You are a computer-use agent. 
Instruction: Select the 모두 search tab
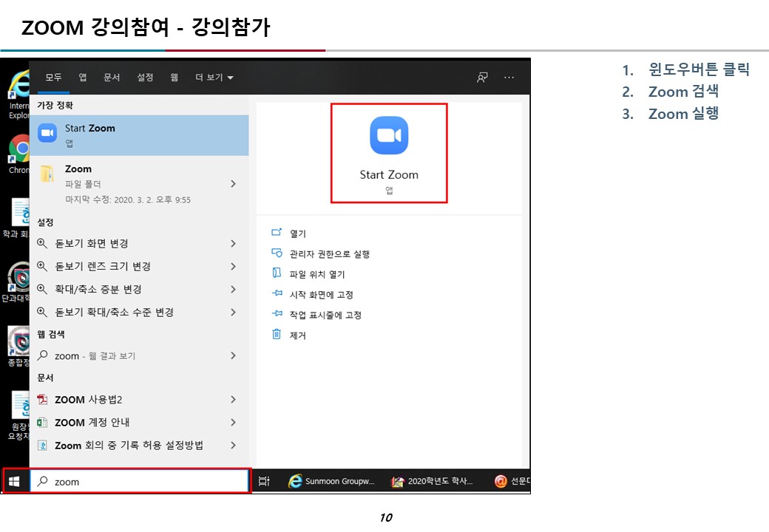point(53,78)
